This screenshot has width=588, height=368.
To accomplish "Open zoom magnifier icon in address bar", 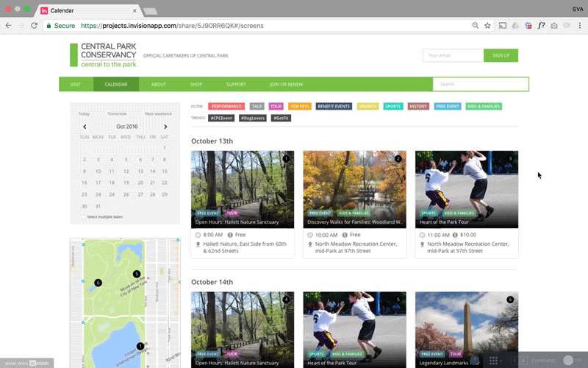I will point(475,26).
